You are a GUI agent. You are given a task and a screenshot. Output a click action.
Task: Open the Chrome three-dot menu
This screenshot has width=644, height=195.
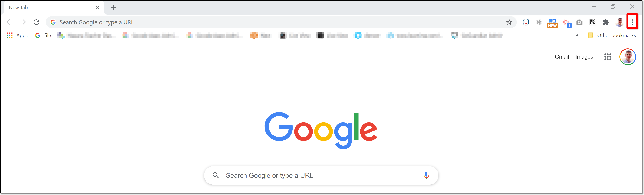click(632, 22)
